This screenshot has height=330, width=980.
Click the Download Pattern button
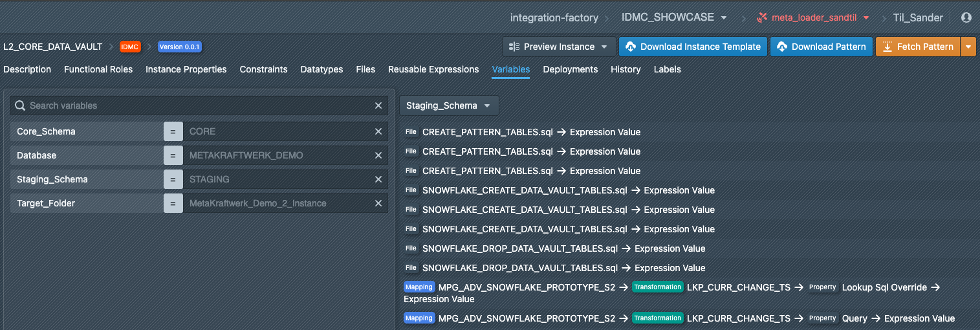coord(821,47)
